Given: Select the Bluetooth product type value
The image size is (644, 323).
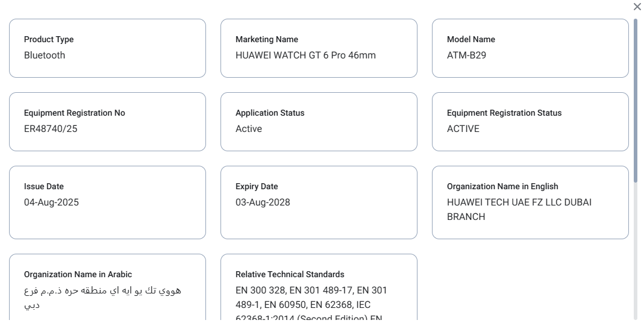Looking at the screenshot, I should (x=45, y=55).
